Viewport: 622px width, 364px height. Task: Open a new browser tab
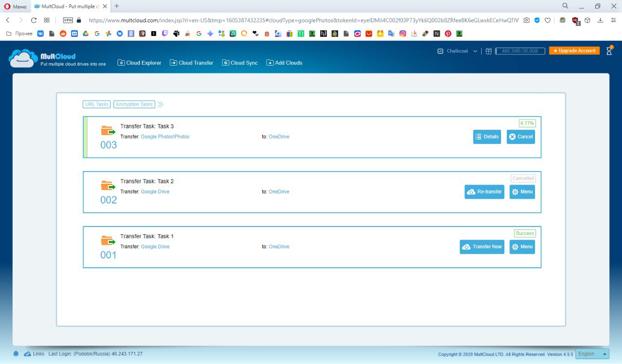point(117,6)
